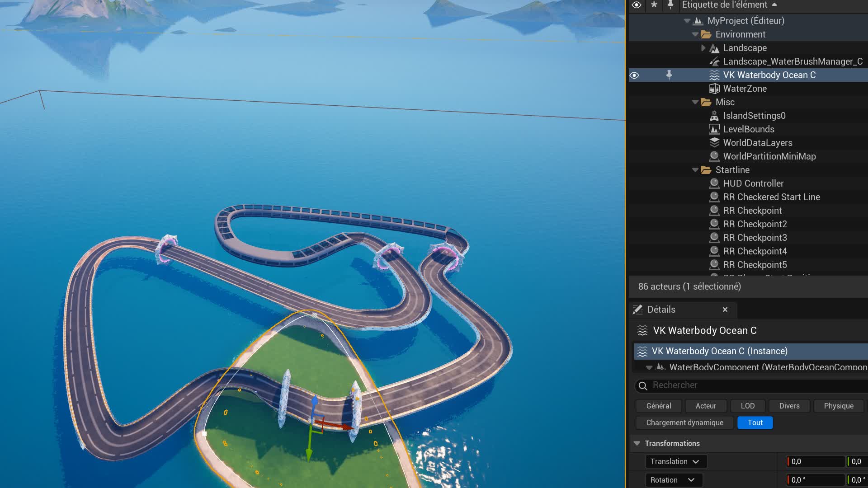The width and height of the screenshot is (868, 488).
Task: Toggle visibility eye for VK Waterbody Ocean C
Action: pyautogui.click(x=634, y=75)
